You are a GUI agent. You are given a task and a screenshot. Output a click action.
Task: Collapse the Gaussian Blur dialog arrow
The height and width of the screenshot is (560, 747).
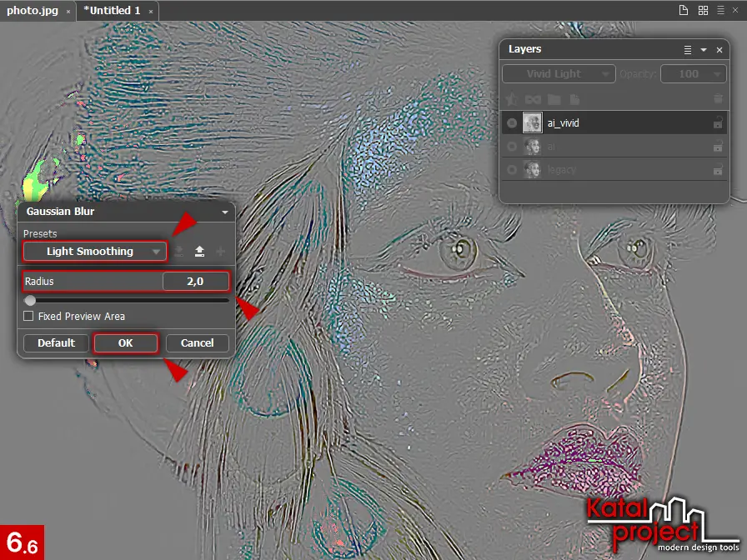[x=224, y=212]
